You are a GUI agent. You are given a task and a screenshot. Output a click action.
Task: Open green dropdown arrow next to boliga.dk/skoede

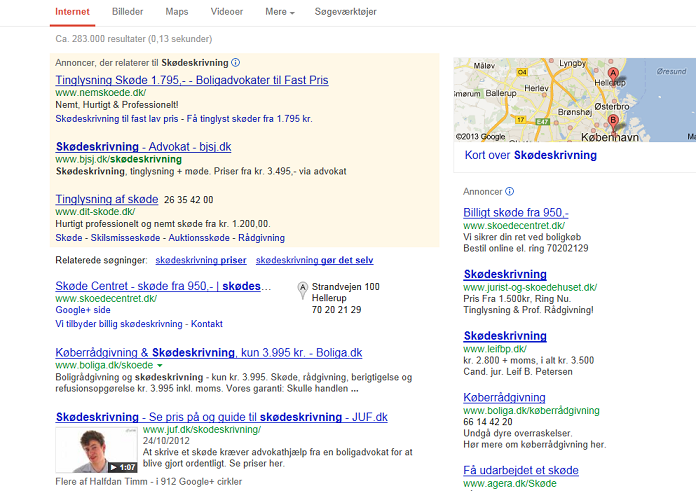click(x=159, y=366)
